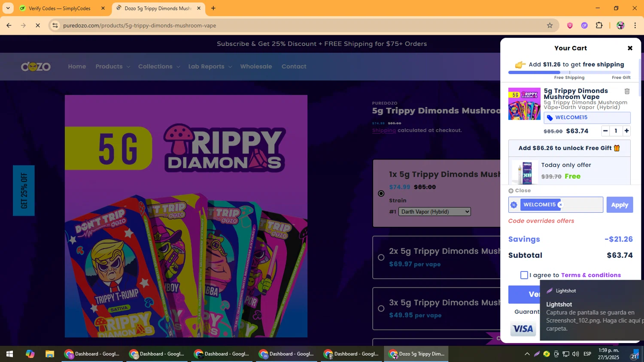Screen dimensions: 644x362
Task: Open the GET 25% OFF side tab
Action: 24,190
